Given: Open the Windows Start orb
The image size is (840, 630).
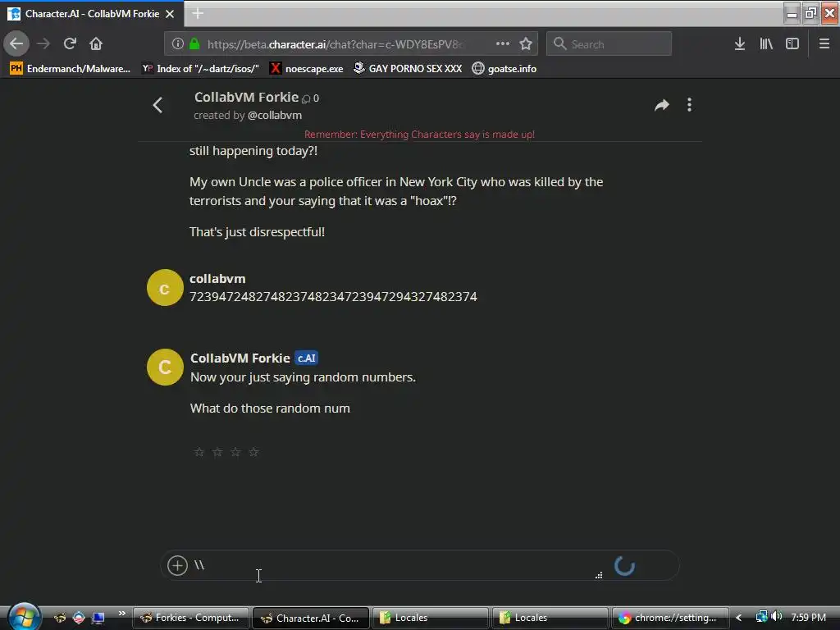Looking at the screenshot, I should (22, 617).
